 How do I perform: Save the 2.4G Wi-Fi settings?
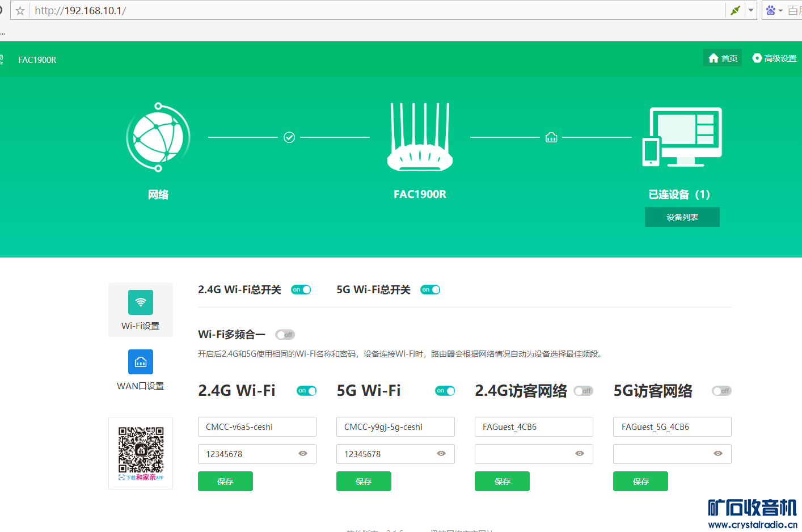(225, 481)
